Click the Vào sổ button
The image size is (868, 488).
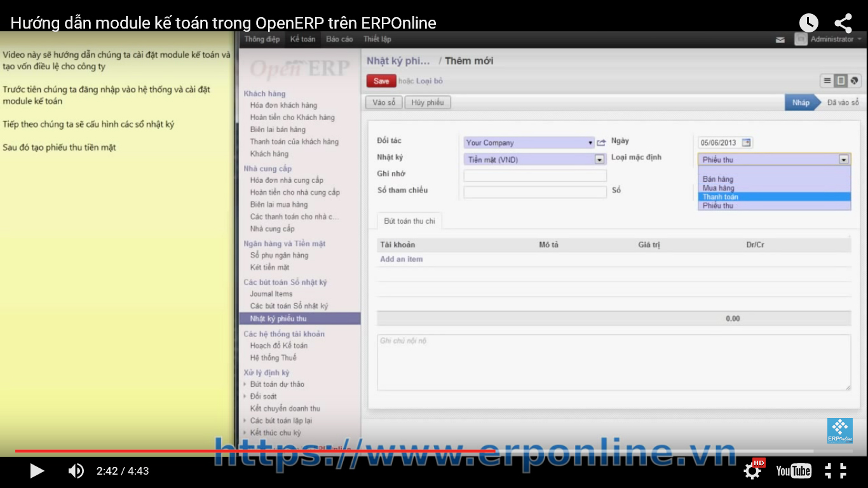point(384,102)
